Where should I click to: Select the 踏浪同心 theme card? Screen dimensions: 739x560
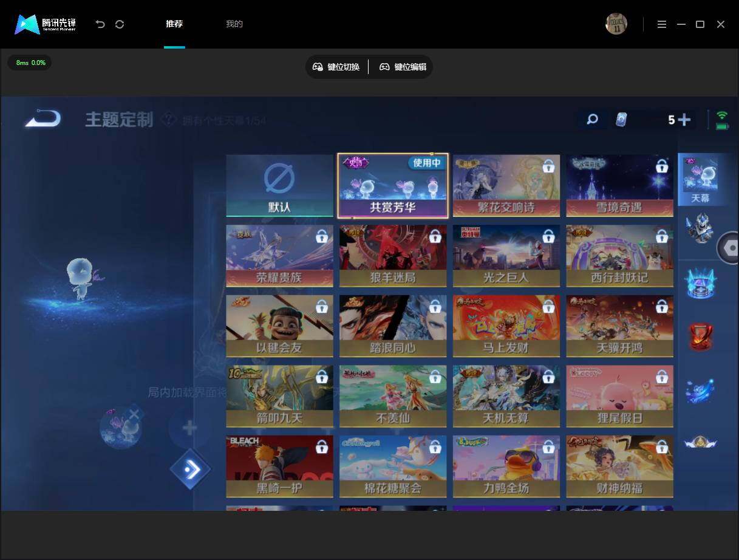pos(393,326)
